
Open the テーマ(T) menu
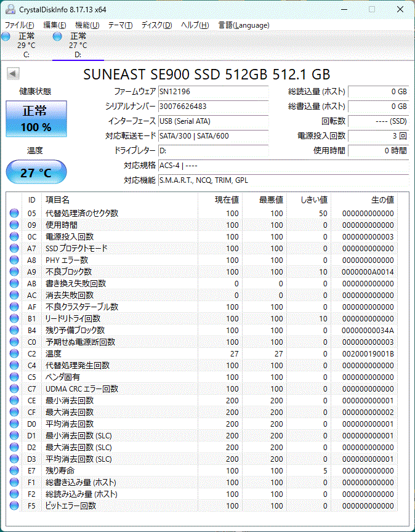[x=120, y=25]
